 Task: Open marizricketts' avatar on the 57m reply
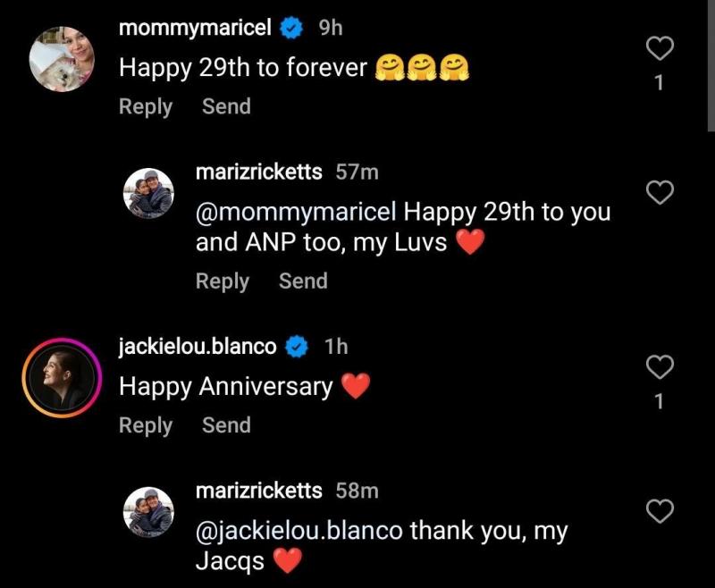147,193
